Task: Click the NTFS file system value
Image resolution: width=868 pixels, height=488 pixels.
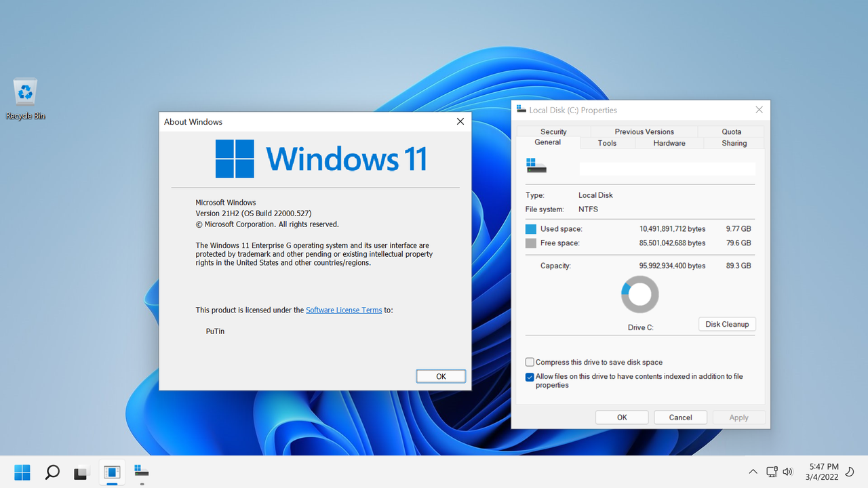Action: click(x=588, y=209)
